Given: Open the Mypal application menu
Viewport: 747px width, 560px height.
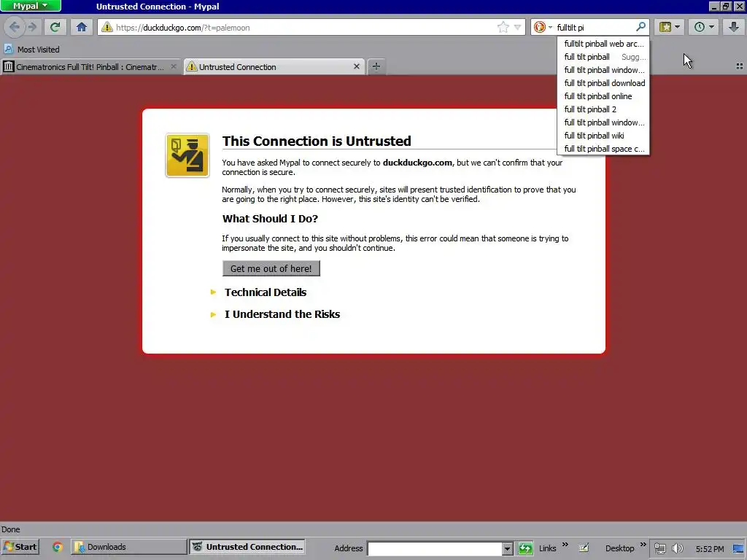Looking at the screenshot, I should click(31, 6).
